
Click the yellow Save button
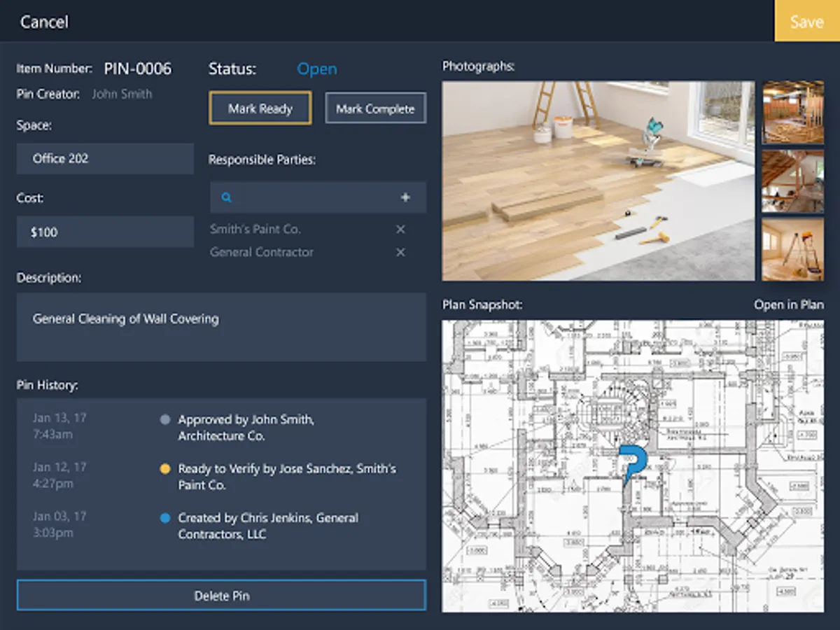[x=806, y=21]
